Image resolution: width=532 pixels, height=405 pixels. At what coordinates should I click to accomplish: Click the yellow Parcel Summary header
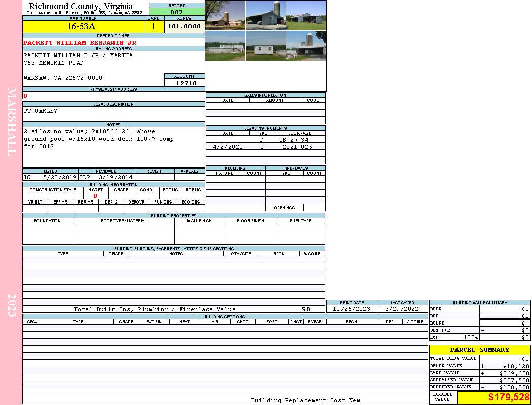(479, 350)
